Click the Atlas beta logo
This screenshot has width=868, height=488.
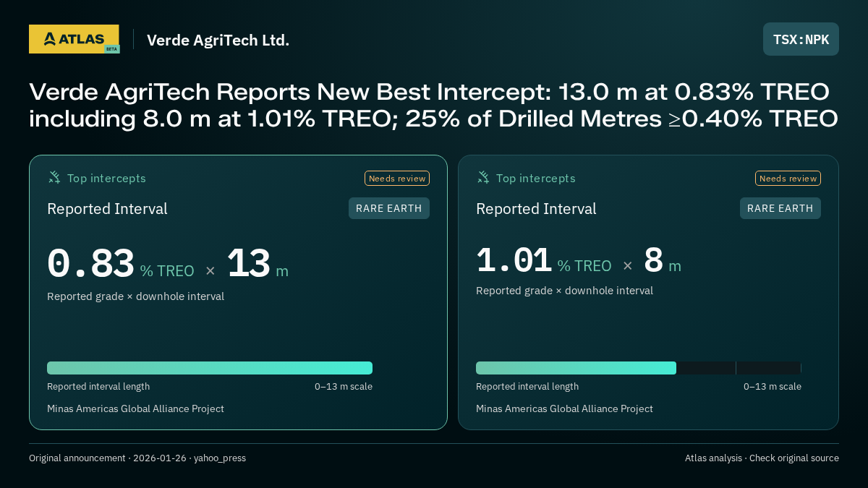75,39
